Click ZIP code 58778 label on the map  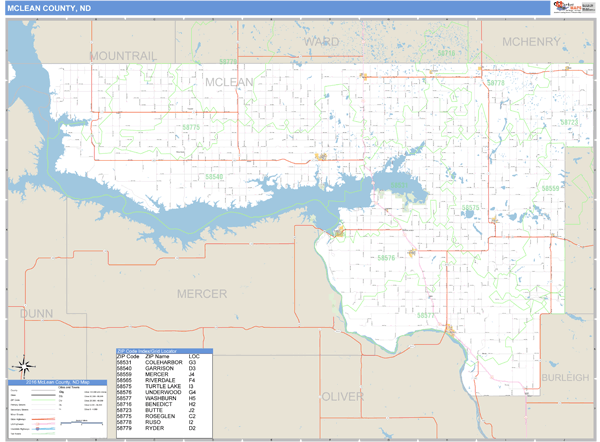coord(494,83)
